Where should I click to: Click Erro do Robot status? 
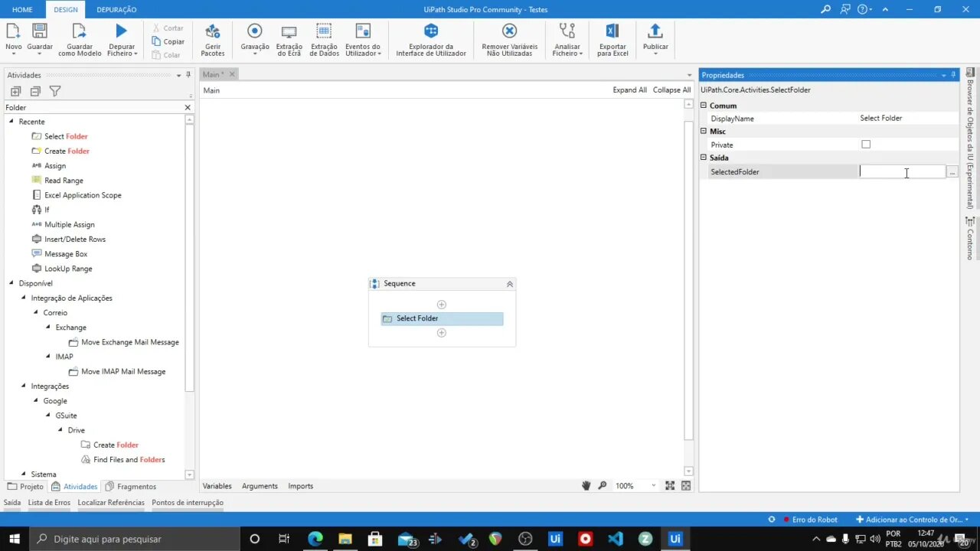click(810, 520)
